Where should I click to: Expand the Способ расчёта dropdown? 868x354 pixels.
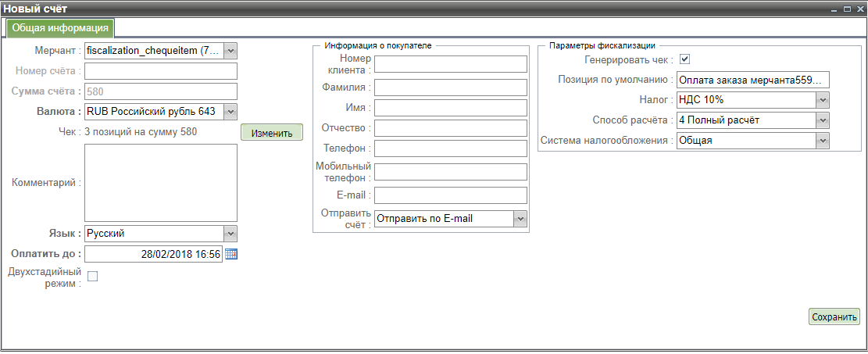coord(822,120)
